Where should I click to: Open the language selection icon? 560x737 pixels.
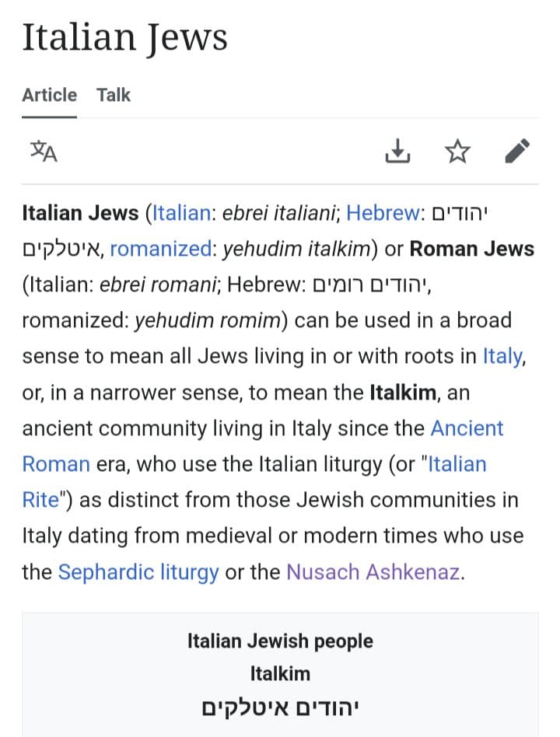coord(44,151)
